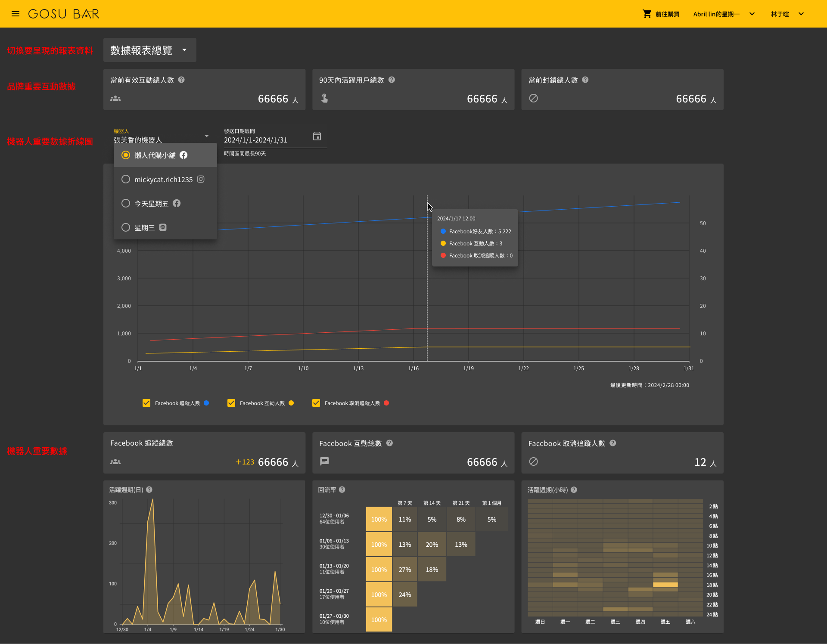Image resolution: width=827 pixels, height=644 pixels.
Task: Click the 20% cell in 01/06 - 01/13 row
Action: [x=432, y=545]
